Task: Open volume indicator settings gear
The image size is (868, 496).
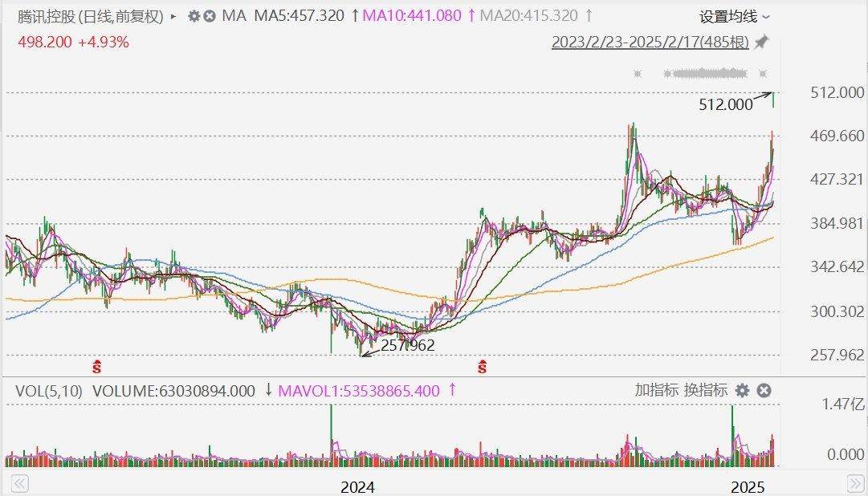Action: point(743,391)
